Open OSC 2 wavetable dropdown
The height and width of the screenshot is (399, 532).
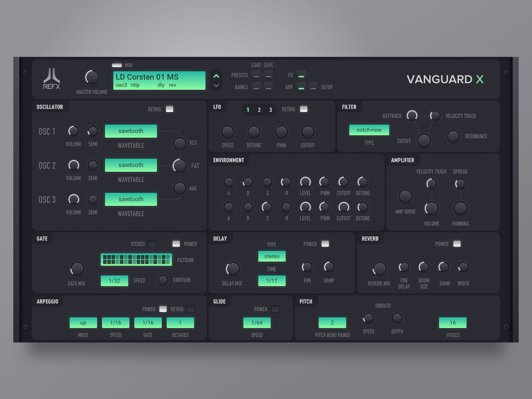coord(131,165)
